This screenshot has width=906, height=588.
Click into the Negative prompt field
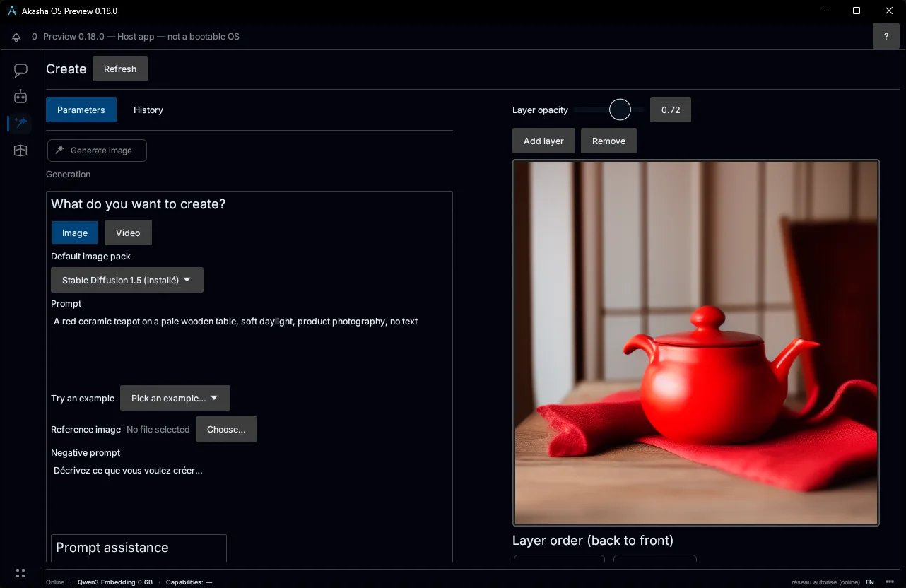249,495
